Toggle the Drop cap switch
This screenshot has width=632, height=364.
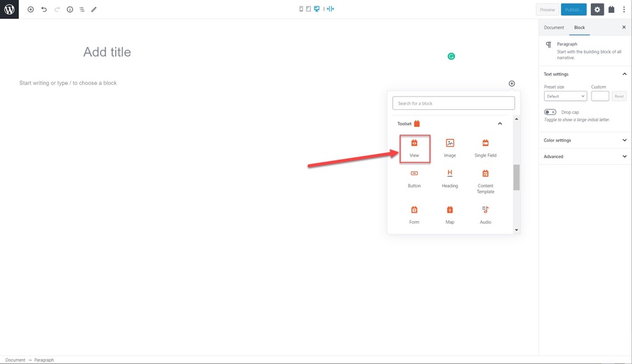(550, 112)
